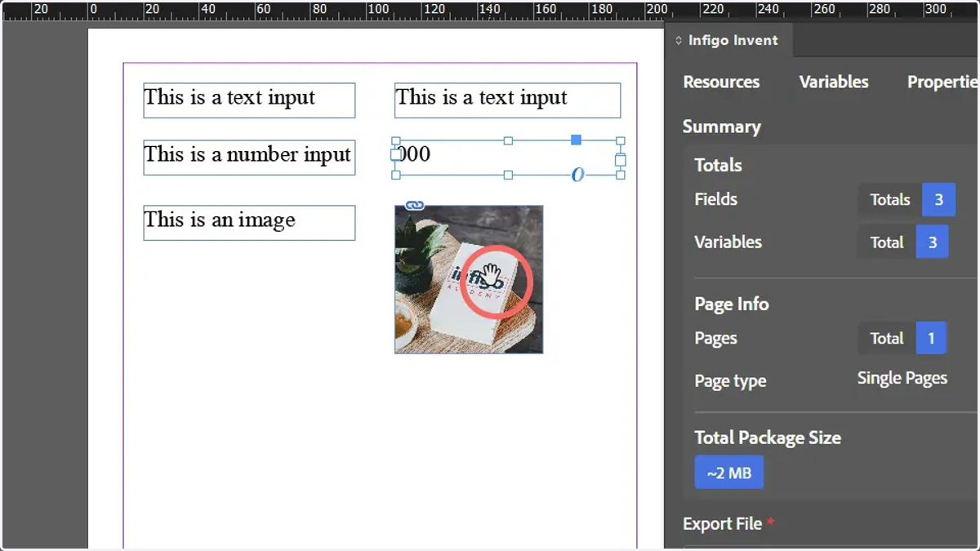Click the 'Export File' label
The height and width of the screenshot is (551, 980).
tap(723, 524)
